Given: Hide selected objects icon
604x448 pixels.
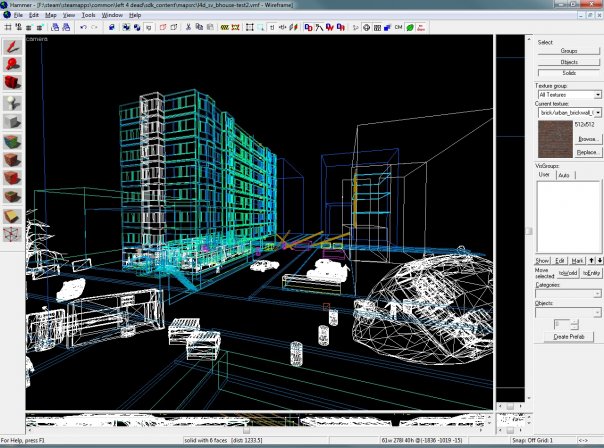Looking at the screenshot, I should click(x=163, y=27).
